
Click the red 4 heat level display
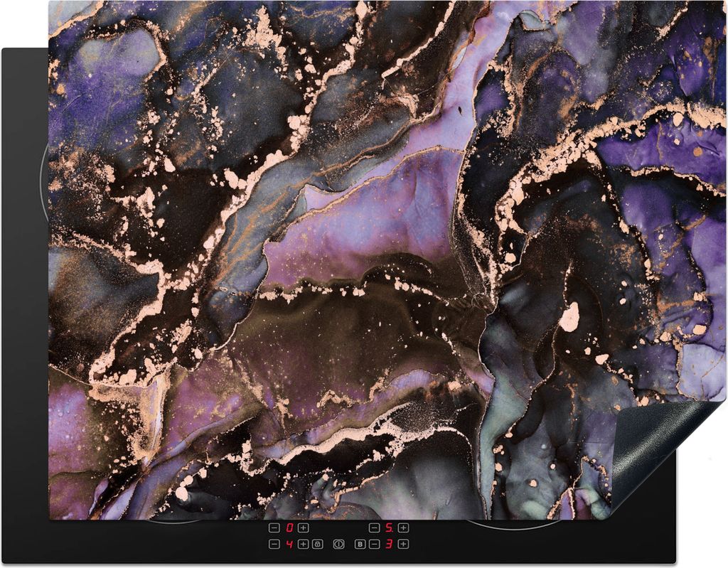289,544
